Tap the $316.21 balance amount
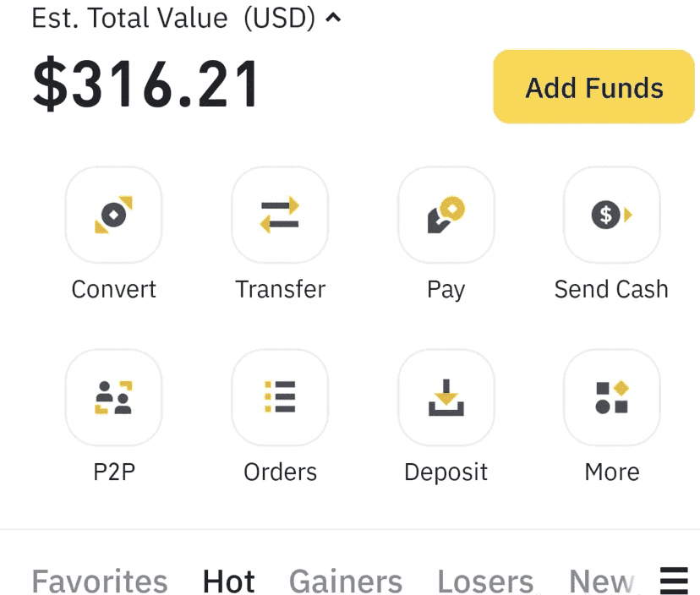The image size is (700, 595). [x=145, y=84]
